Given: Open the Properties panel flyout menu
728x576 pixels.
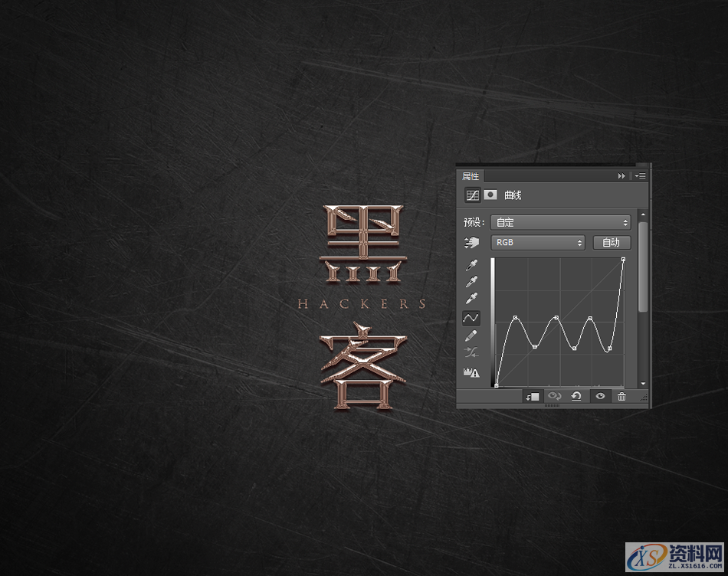Looking at the screenshot, I should pyautogui.click(x=640, y=175).
